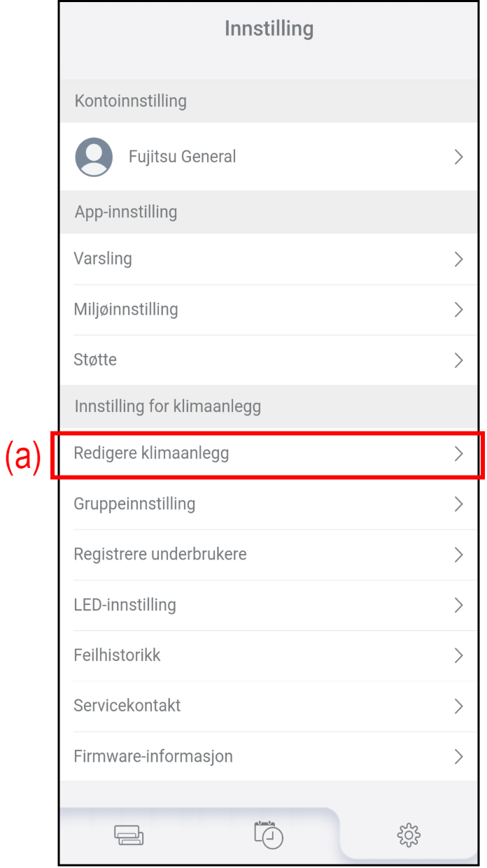This screenshot has height=868, width=487.
Task: Select the settings gear tab icon
Action: tap(409, 834)
